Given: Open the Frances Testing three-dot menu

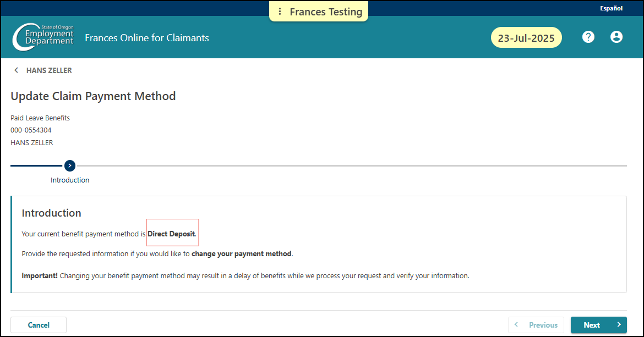Looking at the screenshot, I should [280, 12].
